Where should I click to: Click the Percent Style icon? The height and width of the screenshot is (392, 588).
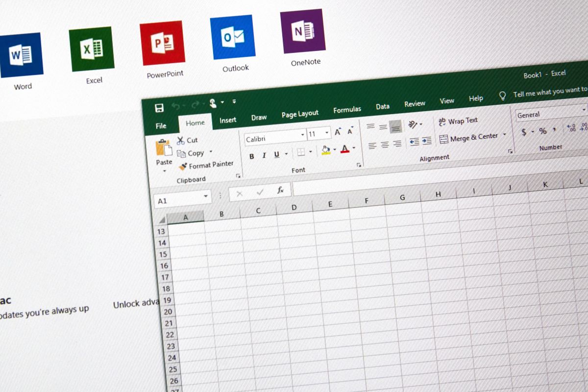[542, 131]
